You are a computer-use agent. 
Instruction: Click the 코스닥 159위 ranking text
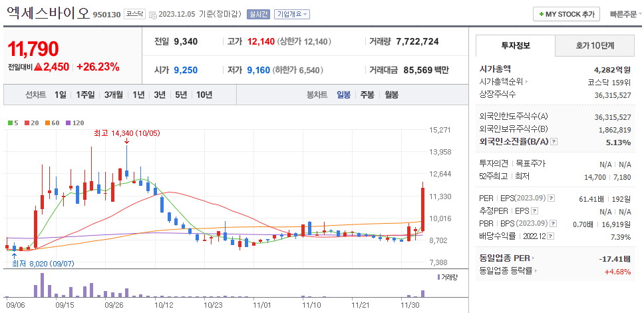[609, 82]
